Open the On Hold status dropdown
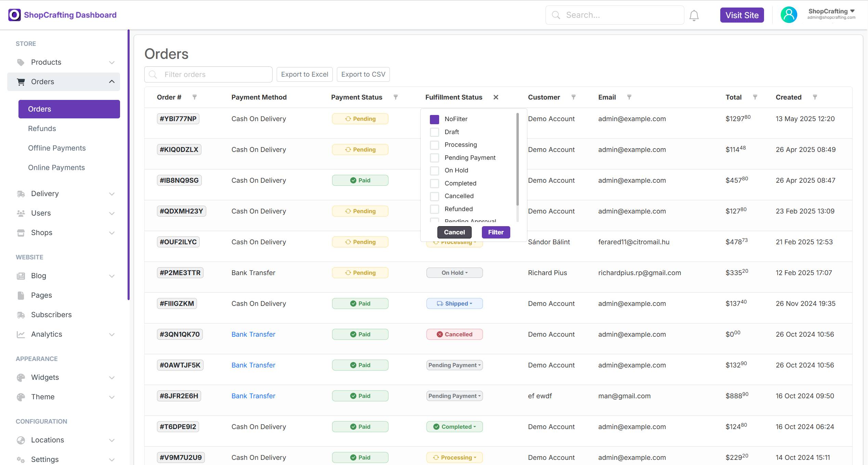 (454, 273)
